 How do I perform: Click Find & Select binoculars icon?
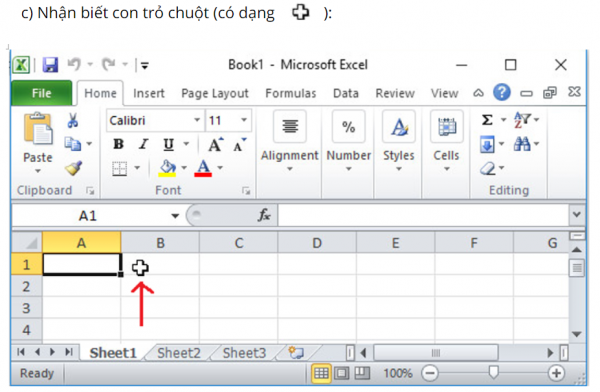pyautogui.click(x=522, y=144)
